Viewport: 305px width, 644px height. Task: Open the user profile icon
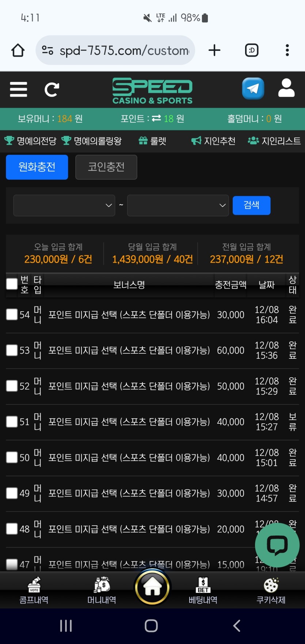tap(286, 88)
